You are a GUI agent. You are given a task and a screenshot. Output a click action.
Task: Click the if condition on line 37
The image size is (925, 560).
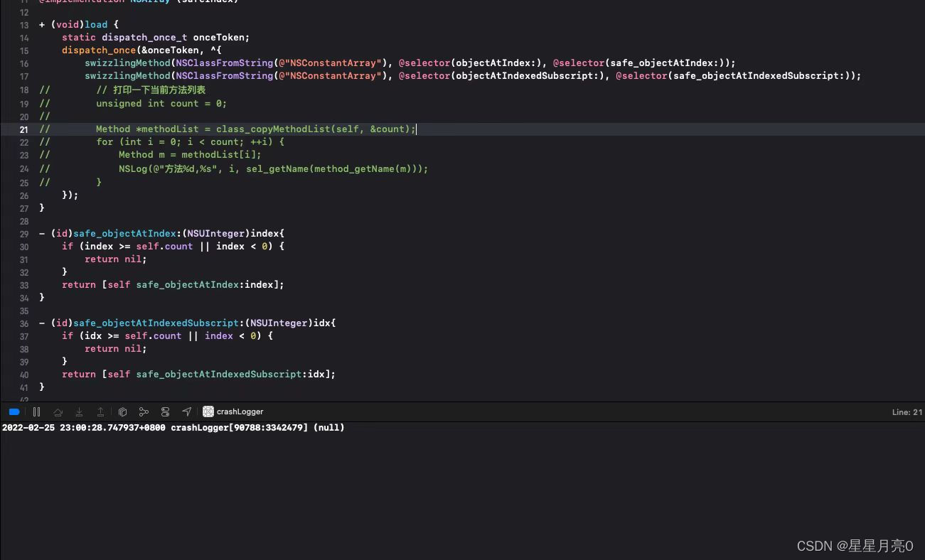167,336
